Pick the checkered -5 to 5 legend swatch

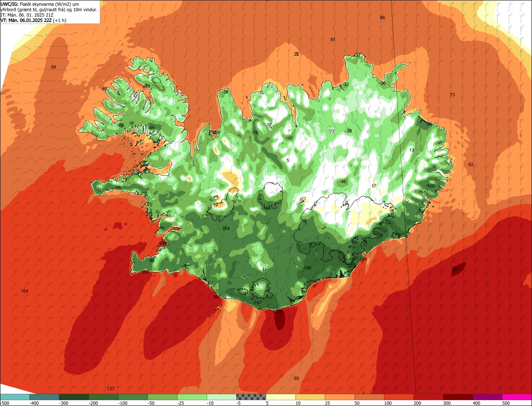pos(251,397)
